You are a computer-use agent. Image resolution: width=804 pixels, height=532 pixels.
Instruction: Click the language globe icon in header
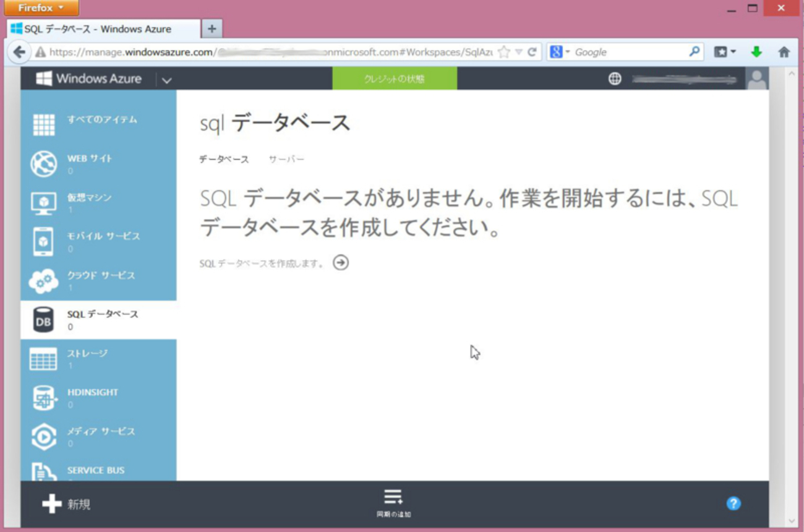[614, 79]
